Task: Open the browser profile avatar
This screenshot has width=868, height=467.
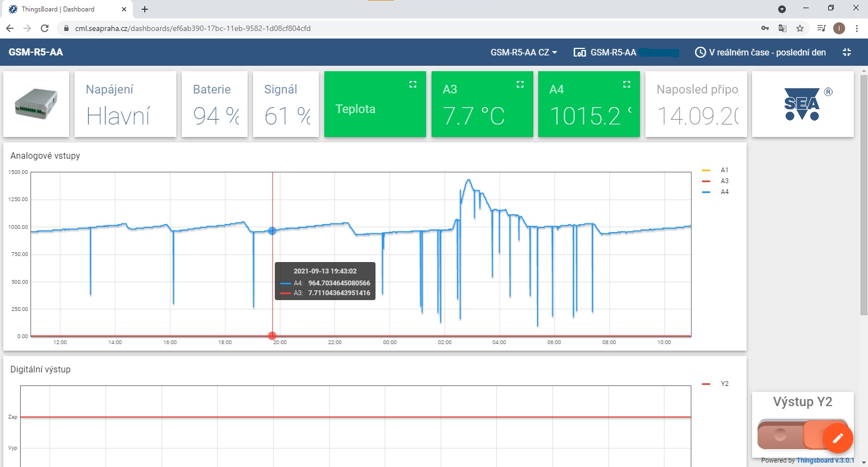Action: tap(839, 28)
